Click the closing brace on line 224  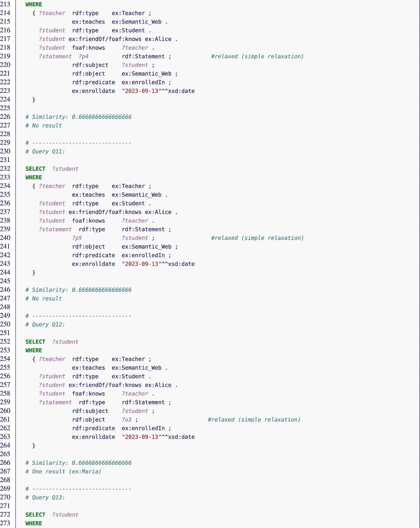34,100
